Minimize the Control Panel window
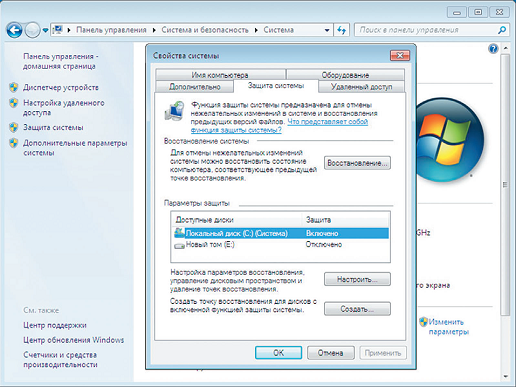 coord(457,13)
